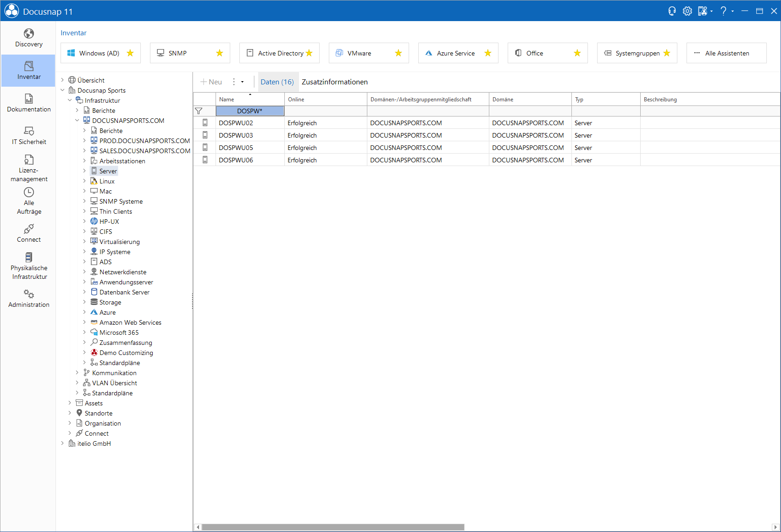Toggle favorite star on VMware

(x=399, y=53)
